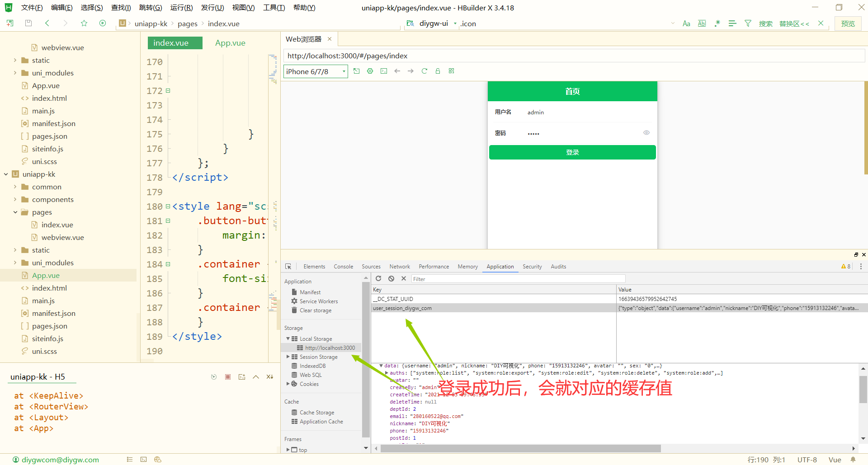868x465 pixels.
Task: Click the clear all storage icon
Action: (391, 278)
